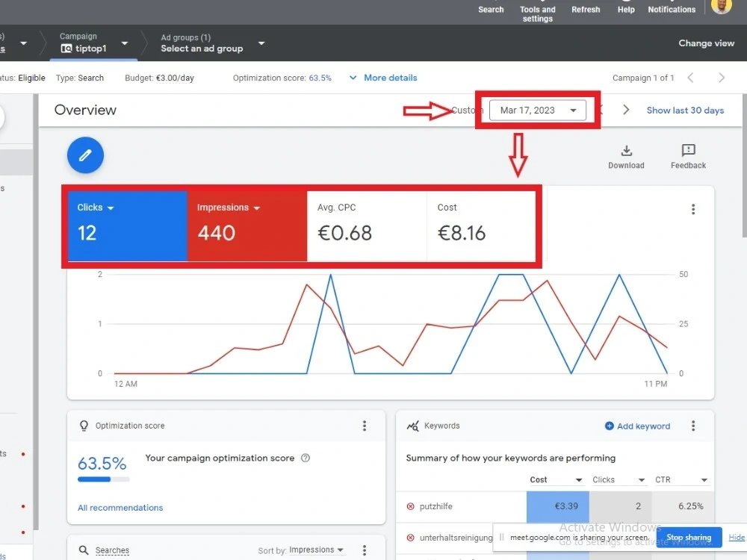
Task: Click the €3.39 cost cell
Action: (x=558, y=506)
